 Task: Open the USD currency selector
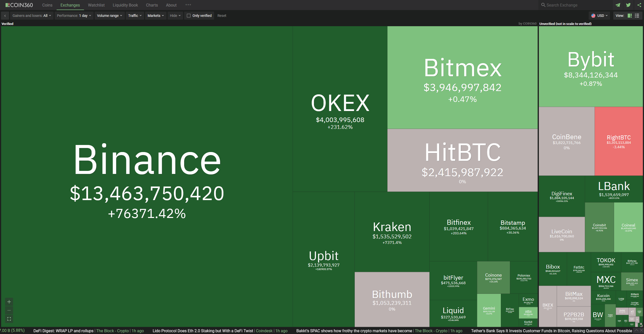pyautogui.click(x=600, y=16)
